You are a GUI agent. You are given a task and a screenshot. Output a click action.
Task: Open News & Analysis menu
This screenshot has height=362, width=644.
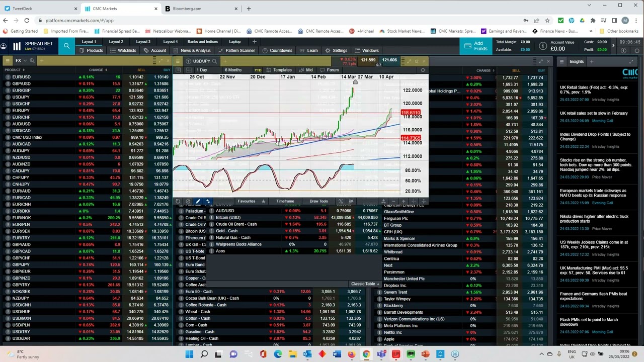pos(192,50)
